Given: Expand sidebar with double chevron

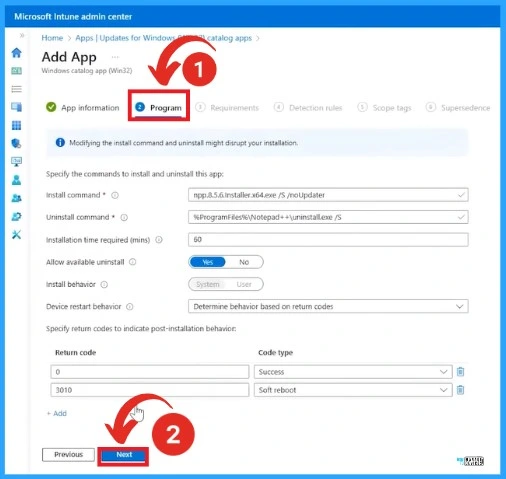Looking at the screenshot, I should click(22, 35).
